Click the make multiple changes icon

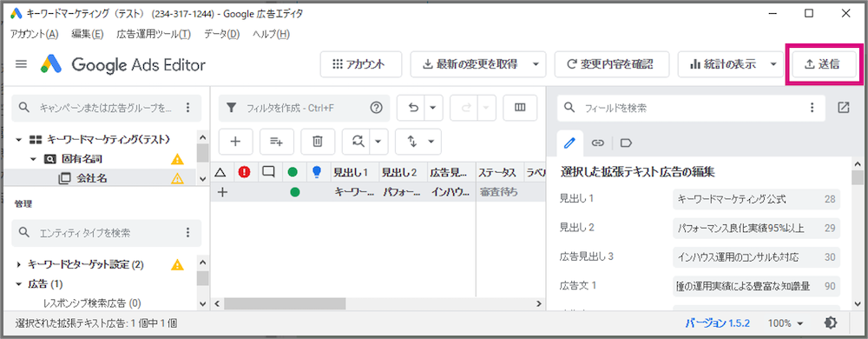click(x=277, y=142)
